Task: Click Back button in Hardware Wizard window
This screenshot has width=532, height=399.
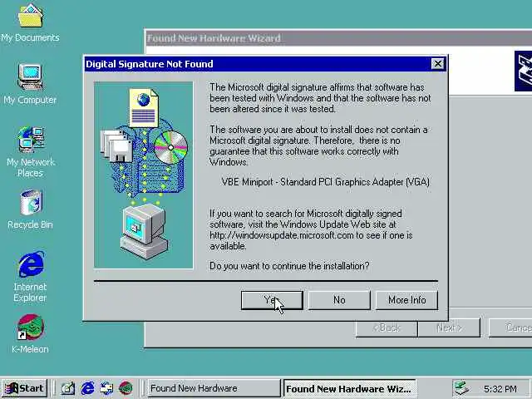Action: 387,328
